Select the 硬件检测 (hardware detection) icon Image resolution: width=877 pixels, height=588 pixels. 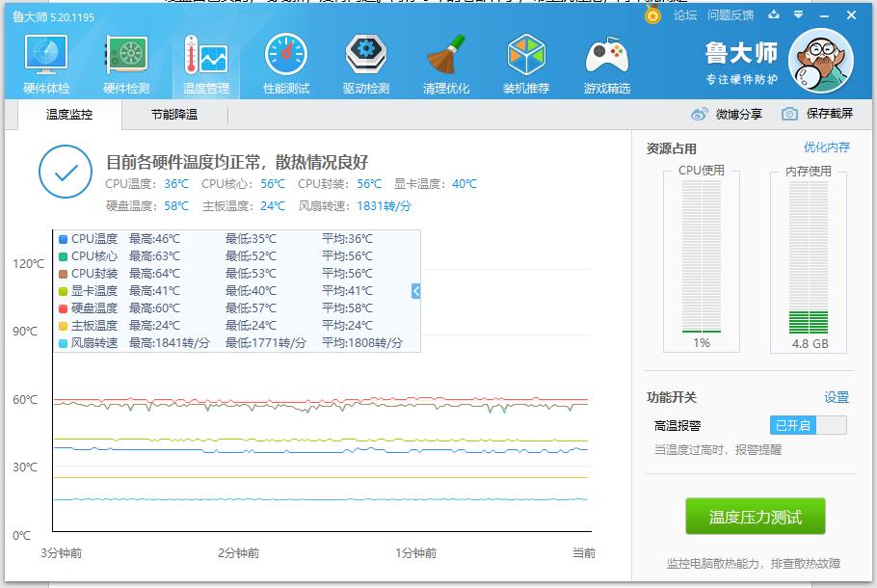pos(125,60)
